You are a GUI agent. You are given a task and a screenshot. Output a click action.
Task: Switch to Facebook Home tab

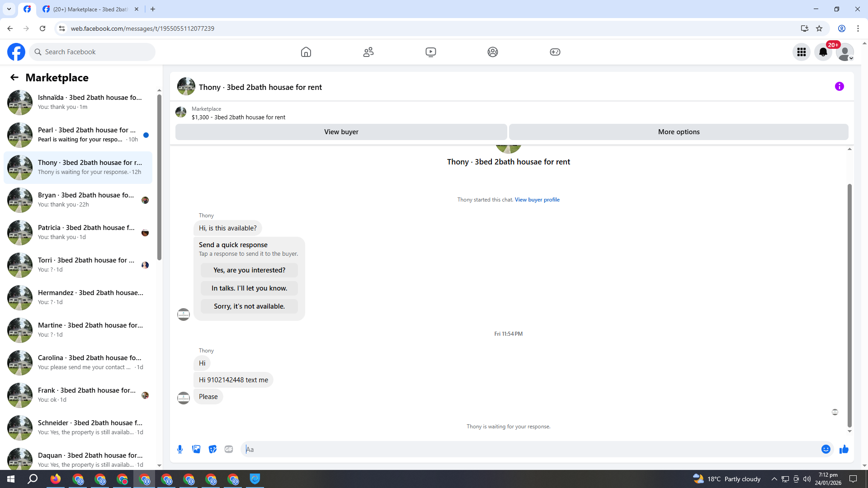coord(306,52)
